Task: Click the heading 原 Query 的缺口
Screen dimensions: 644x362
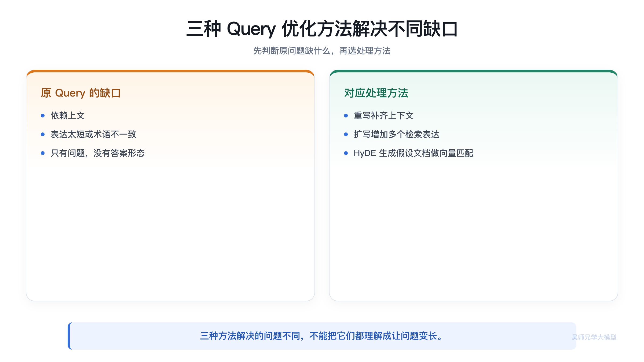Action: coord(81,93)
